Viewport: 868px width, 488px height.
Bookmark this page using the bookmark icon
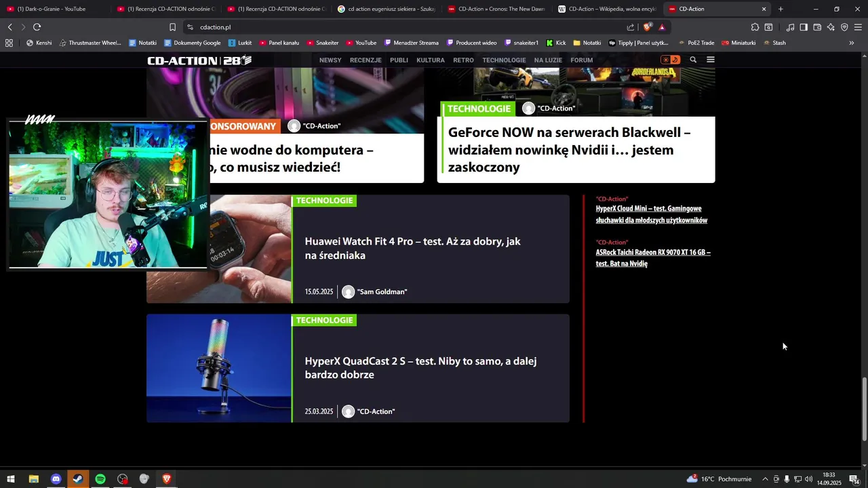pos(172,27)
